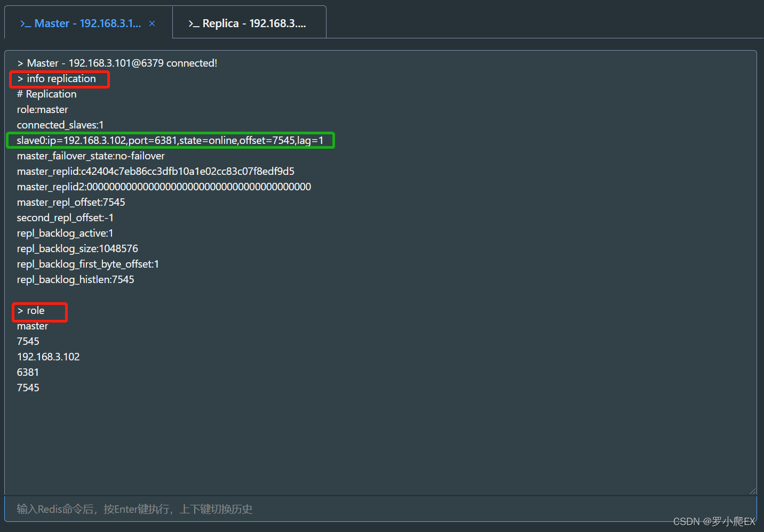764x532 pixels.
Task: Switch to the Master 192.168.3.1 tab
Action: click(88, 23)
